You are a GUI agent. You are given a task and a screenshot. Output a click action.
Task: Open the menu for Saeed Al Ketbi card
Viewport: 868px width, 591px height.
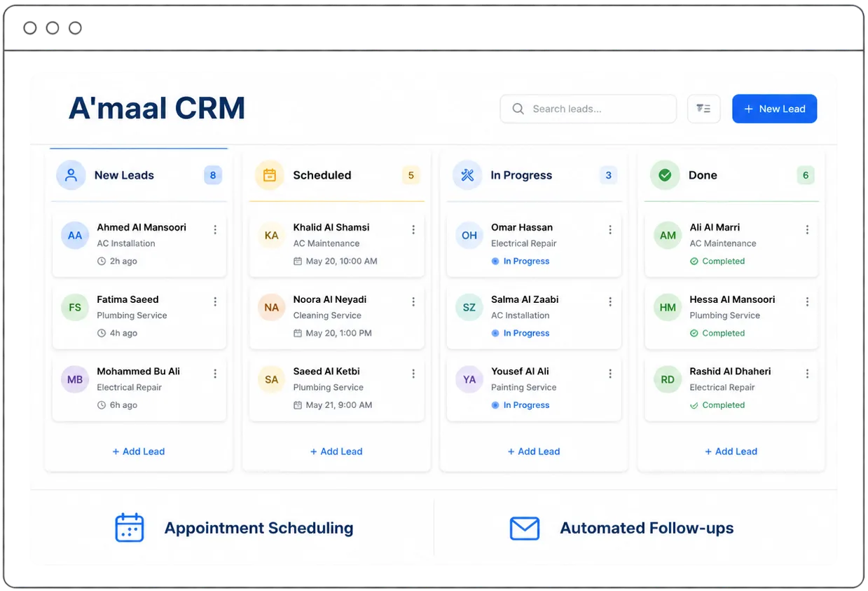coord(413,374)
